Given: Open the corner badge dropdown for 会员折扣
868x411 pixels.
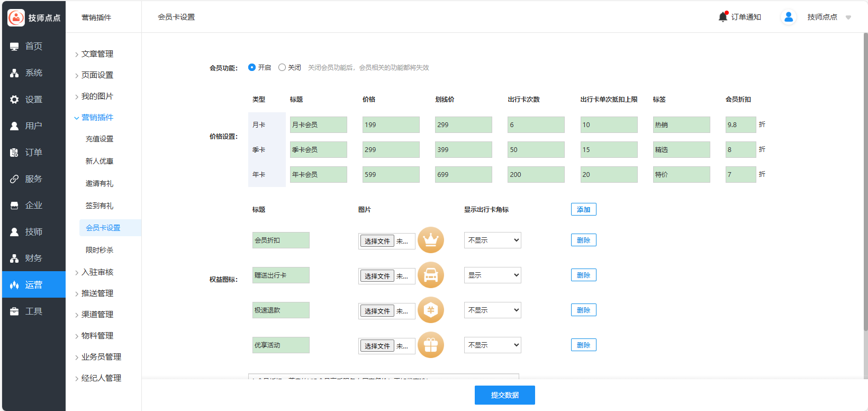Looking at the screenshot, I should (492, 240).
